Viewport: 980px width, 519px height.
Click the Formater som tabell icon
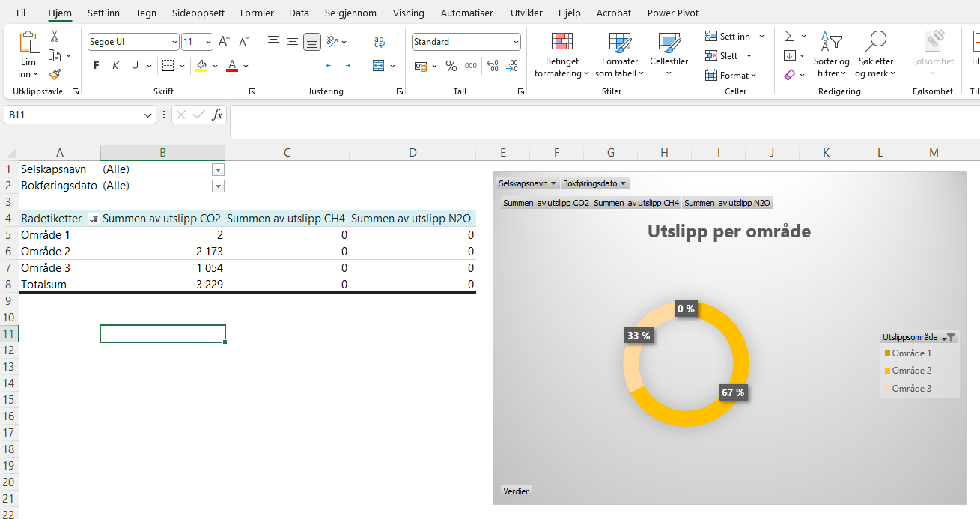620,43
